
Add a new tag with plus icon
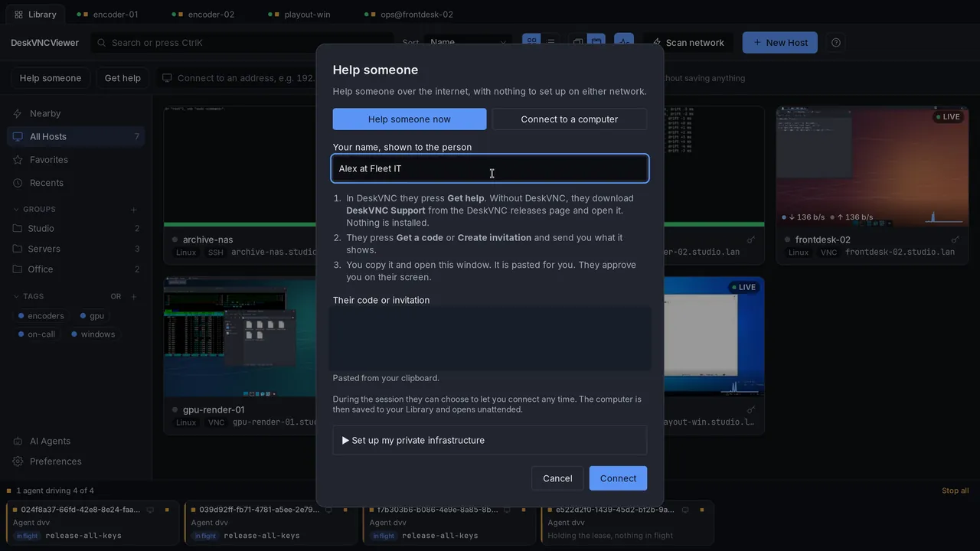(134, 297)
